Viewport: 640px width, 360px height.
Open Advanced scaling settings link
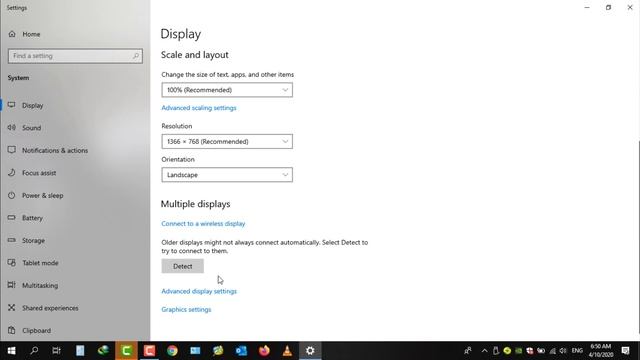click(x=199, y=108)
